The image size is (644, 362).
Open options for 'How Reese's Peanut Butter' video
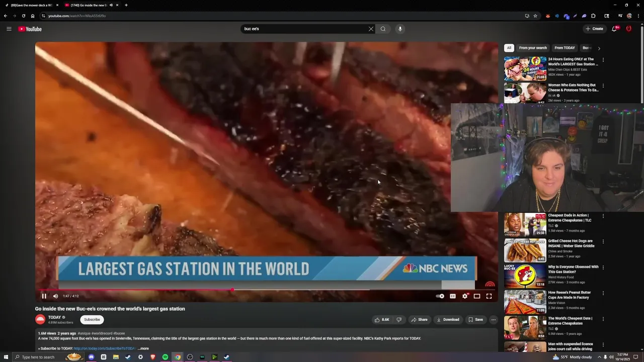pos(603,293)
